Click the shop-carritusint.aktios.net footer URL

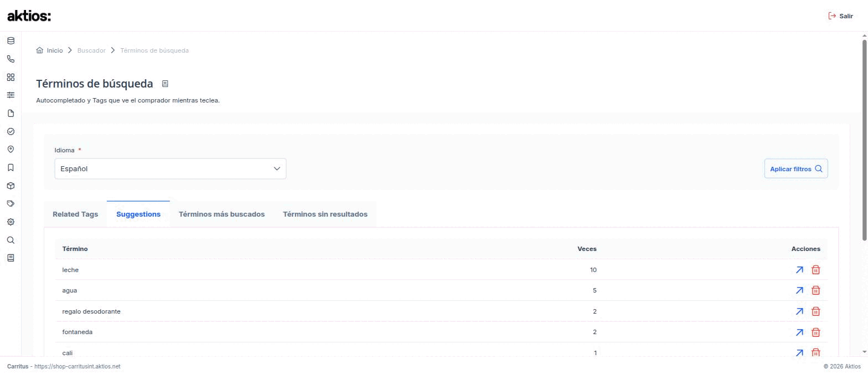77,366
